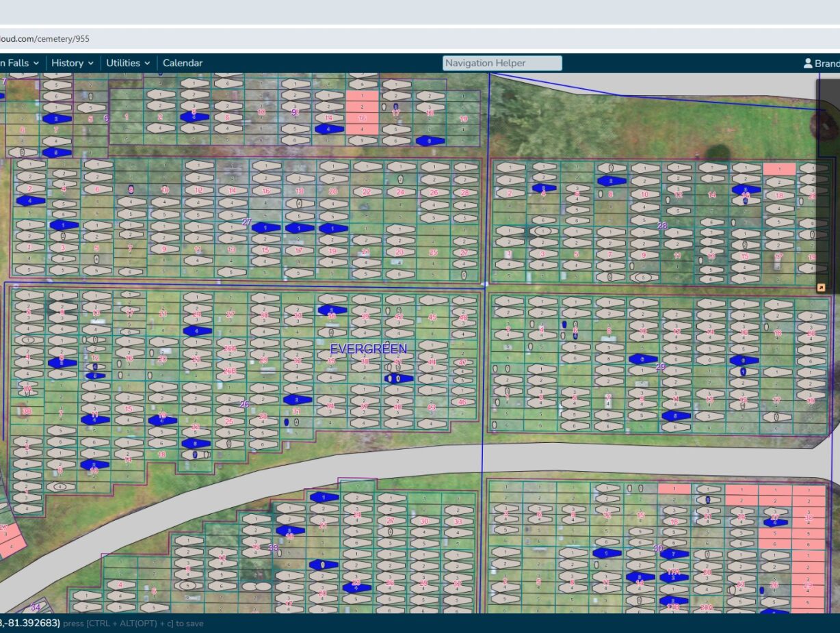Select the section 28 label on map
This screenshot has height=633, width=840.
pyautogui.click(x=661, y=226)
